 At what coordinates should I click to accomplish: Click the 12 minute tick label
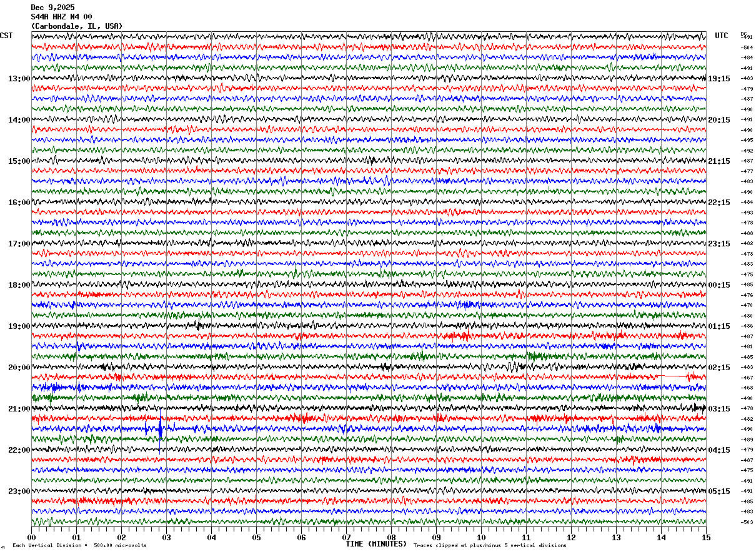click(571, 537)
